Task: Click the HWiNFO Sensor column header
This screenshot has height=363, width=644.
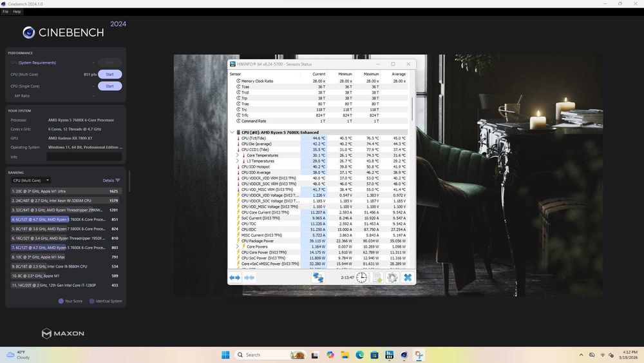Action: click(264, 74)
